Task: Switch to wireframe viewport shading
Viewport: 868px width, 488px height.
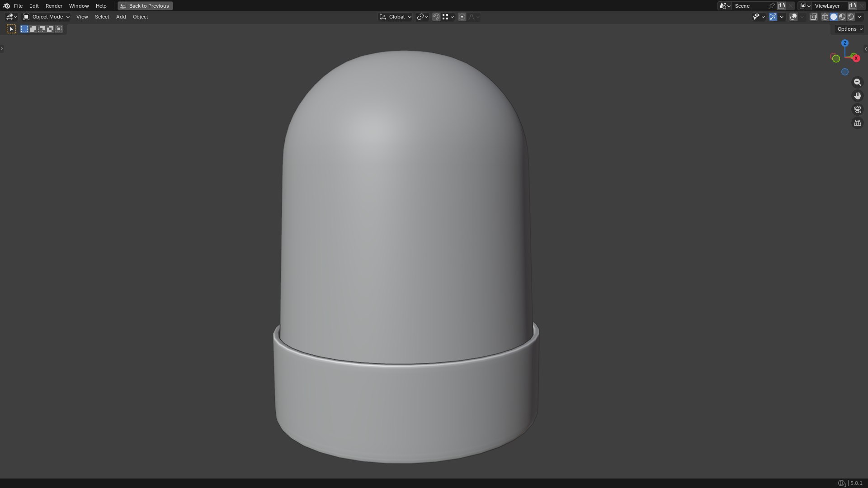Action: coord(825,17)
